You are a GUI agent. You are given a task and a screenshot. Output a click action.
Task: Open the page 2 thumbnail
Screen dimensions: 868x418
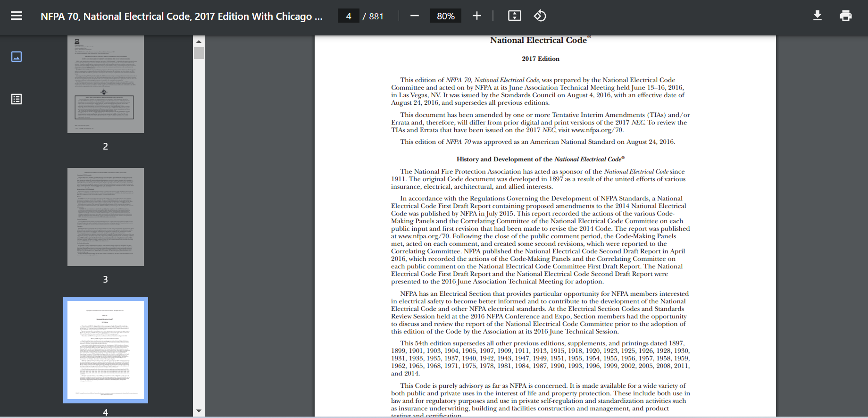(x=106, y=85)
